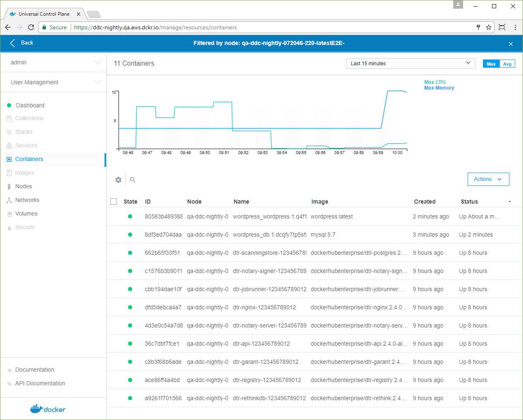Click the browser reload icon
The width and height of the screenshot is (523, 420).
click(x=31, y=27)
